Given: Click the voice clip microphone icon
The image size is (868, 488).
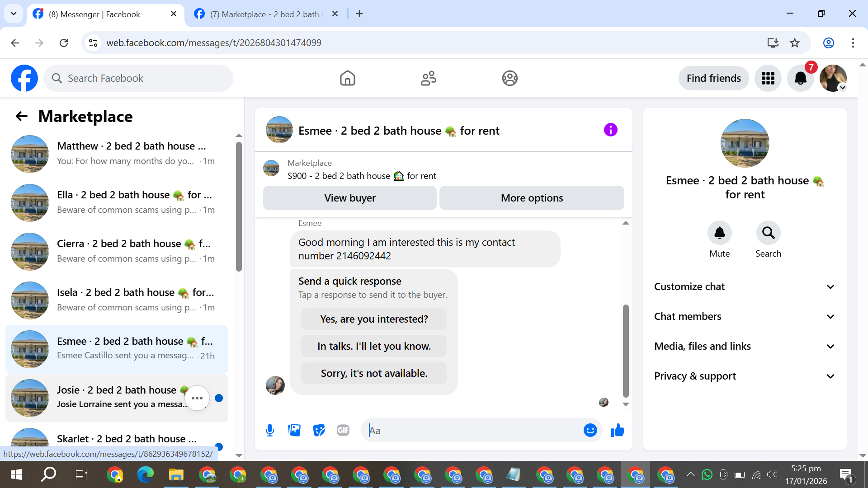Looking at the screenshot, I should click(x=270, y=430).
